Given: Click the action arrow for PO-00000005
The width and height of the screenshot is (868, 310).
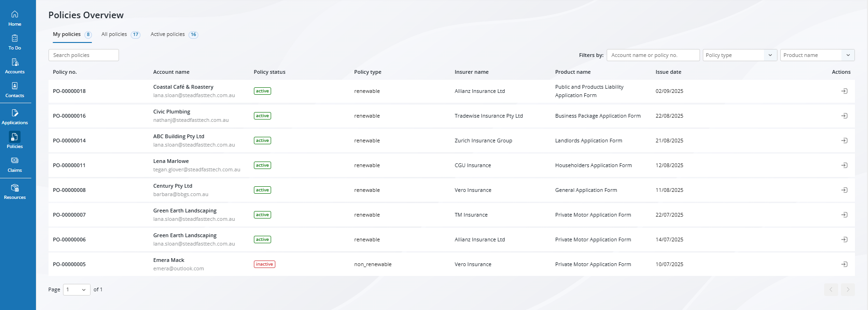Looking at the screenshot, I should [x=844, y=264].
